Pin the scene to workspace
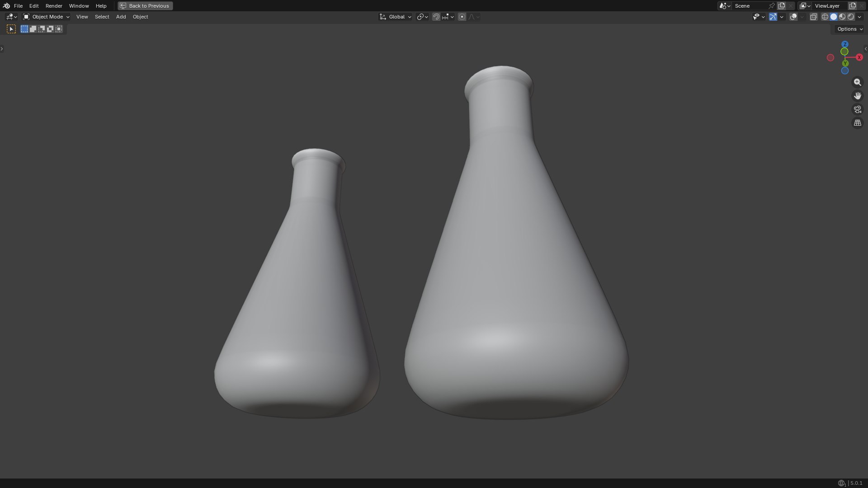The height and width of the screenshot is (488, 868). point(772,6)
